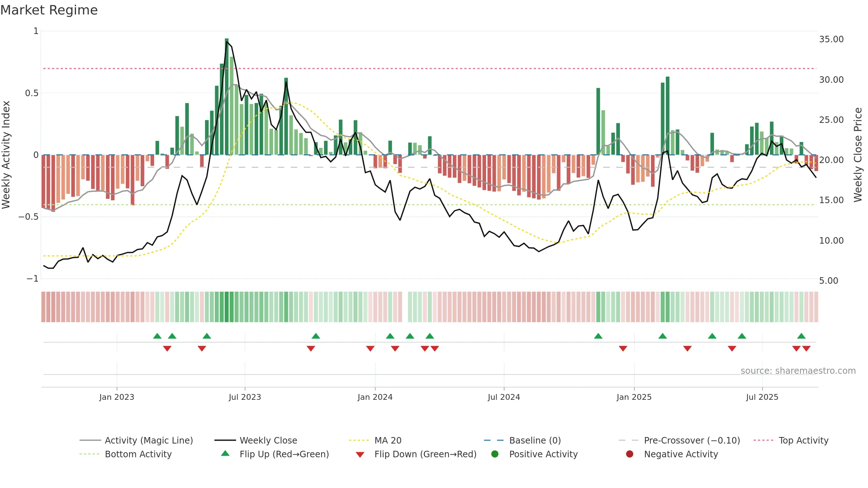Click the 20.00 price axis tick
The width and height of the screenshot is (868, 488).
coord(831,160)
